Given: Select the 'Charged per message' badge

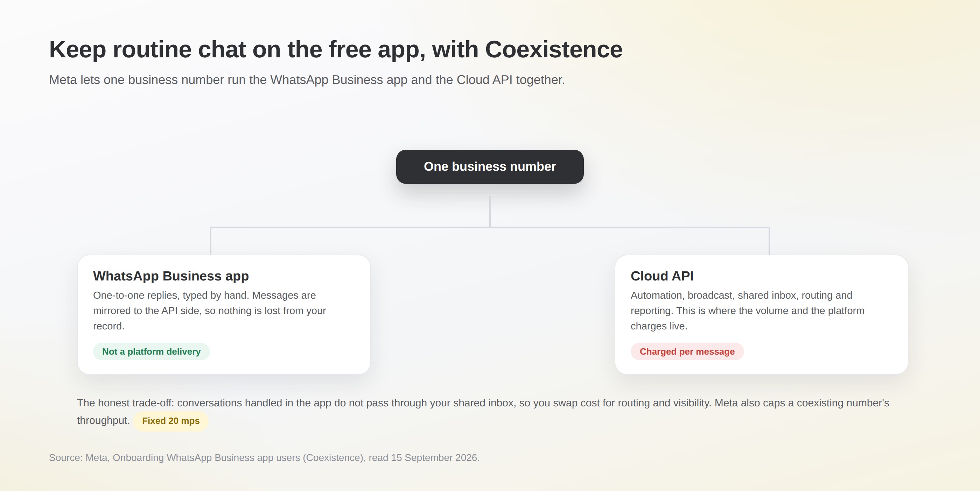Looking at the screenshot, I should click(x=687, y=351).
